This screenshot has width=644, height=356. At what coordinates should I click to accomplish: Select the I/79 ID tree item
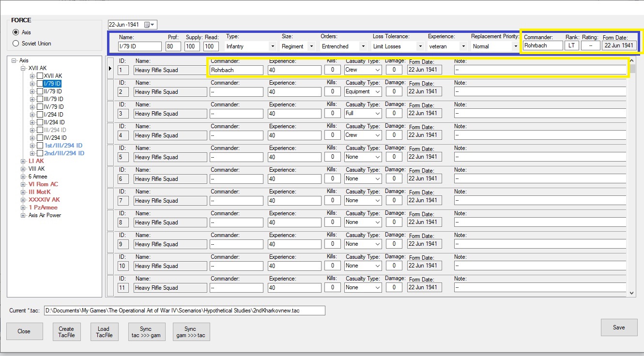[52, 84]
